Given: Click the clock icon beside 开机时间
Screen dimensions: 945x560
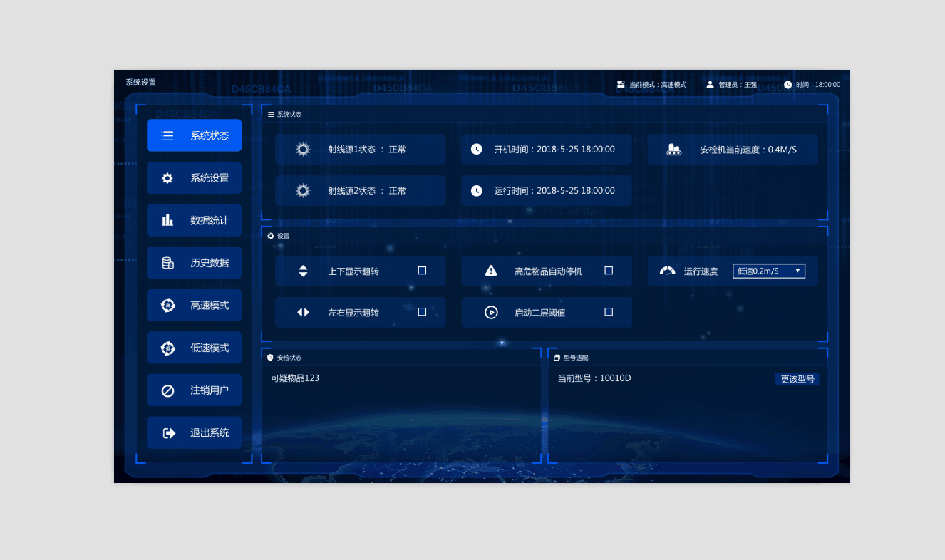Looking at the screenshot, I should click(x=476, y=150).
